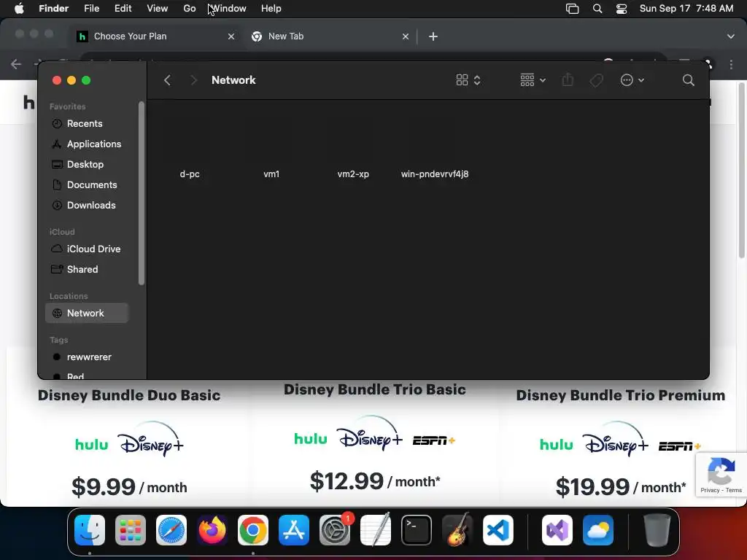
Task: Open Trash from the Dock
Action: [657, 530]
